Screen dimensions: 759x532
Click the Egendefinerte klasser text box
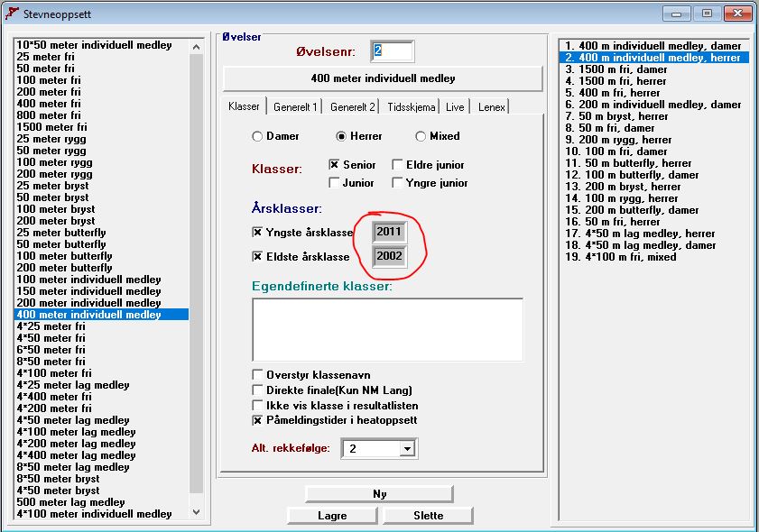[387, 329]
